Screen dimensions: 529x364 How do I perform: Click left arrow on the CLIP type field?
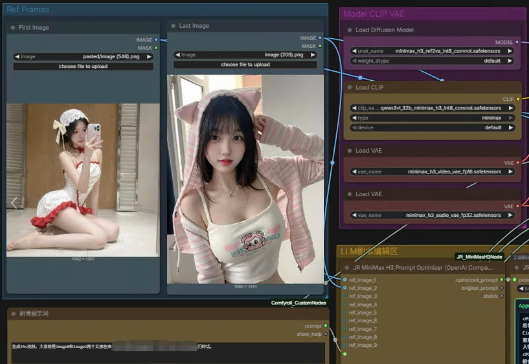(x=354, y=118)
